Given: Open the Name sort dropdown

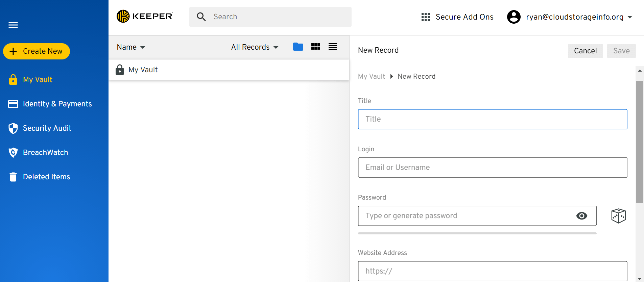Looking at the screenshot, I should click(x=131, y=47).
